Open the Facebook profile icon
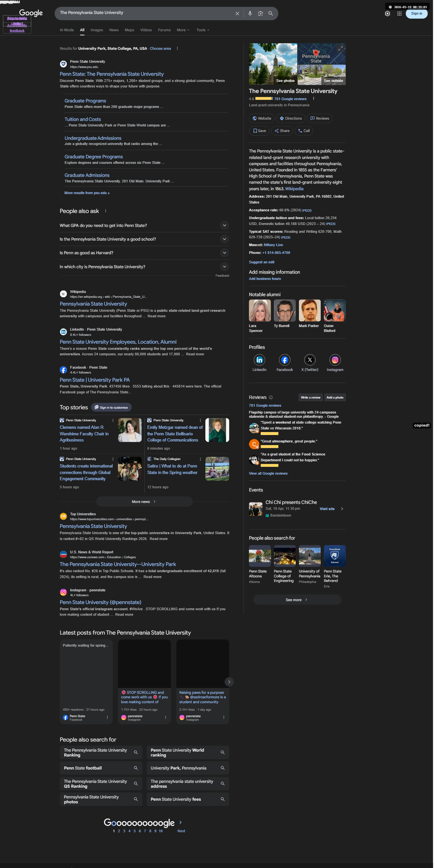The image size is (438, 868). (285, 360)
